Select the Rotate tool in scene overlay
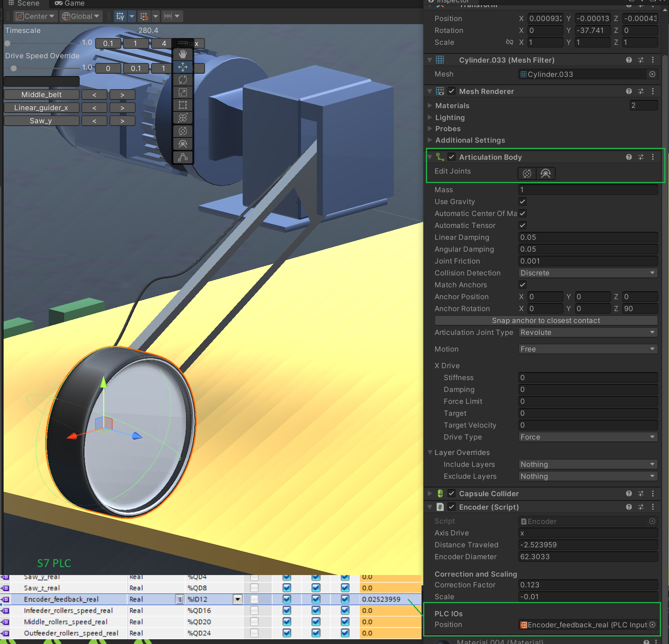The height and width of the screenshot is (644, 669). 183,80
